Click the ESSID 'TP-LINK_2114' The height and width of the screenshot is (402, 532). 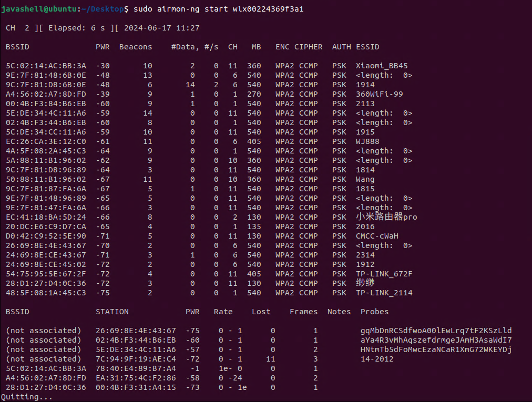click(x=384, y=293)
